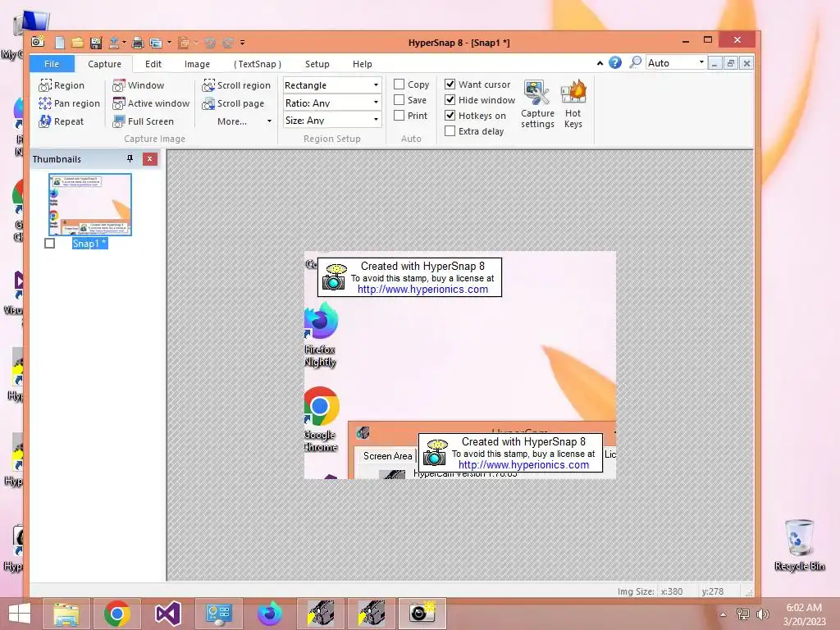This screenshot has width=840, height=630.
Task: Open the File tab
Action: [52, 64]
